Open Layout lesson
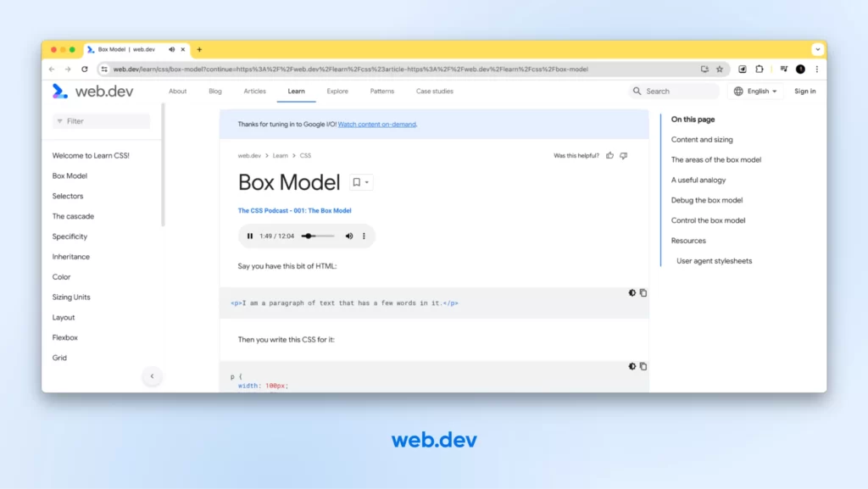The width and height of the screenshot is (868, 489). pos(64,318)
